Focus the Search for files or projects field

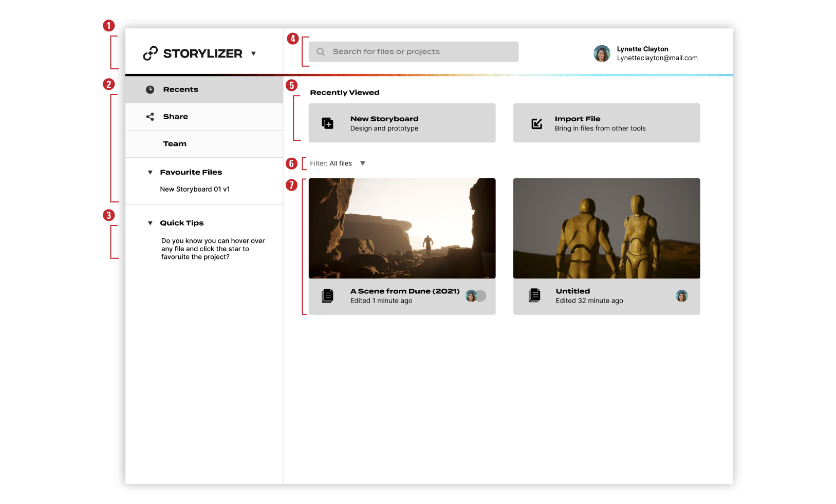pos(414,52)
